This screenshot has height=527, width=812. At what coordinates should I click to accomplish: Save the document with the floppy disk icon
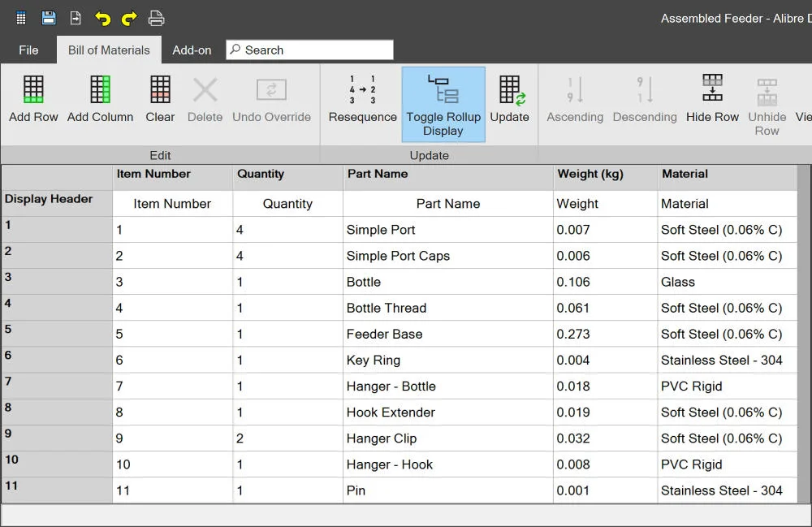pyautogui.click(x=49, y=18)
